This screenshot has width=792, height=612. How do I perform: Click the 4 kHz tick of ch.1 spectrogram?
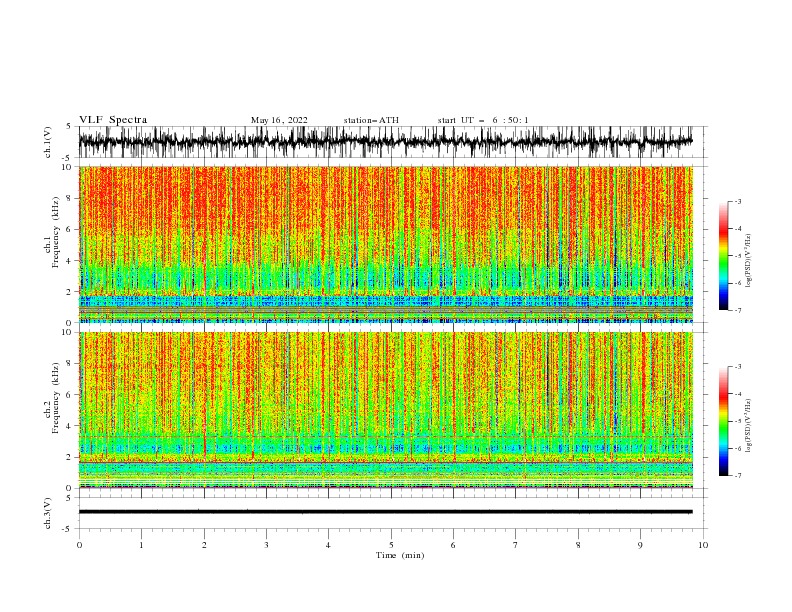tap(70, 261)
